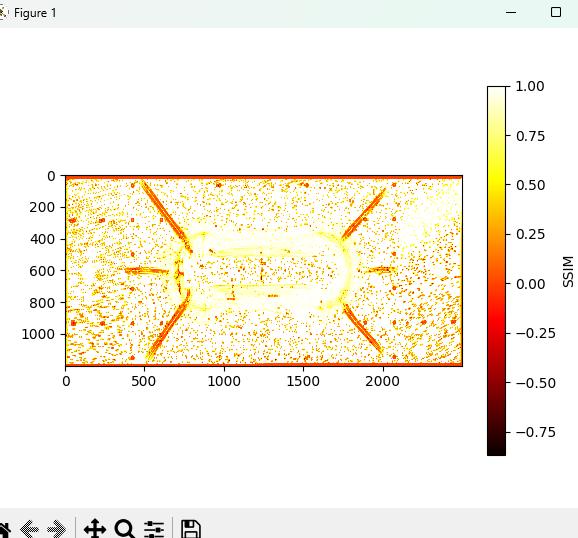Activate the pan/move axes tool
This screenshot has width=578, height=538.
tap(95, 529)
